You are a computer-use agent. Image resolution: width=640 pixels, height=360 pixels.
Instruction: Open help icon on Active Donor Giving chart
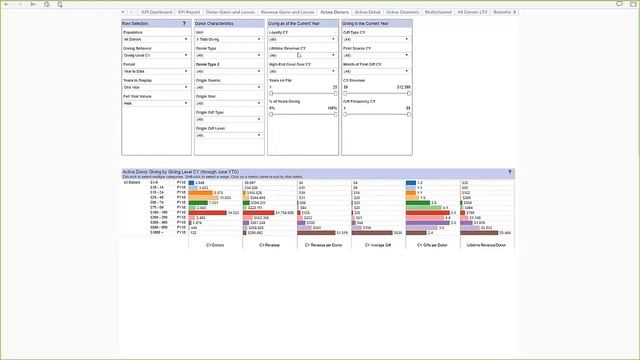(509, 172)
